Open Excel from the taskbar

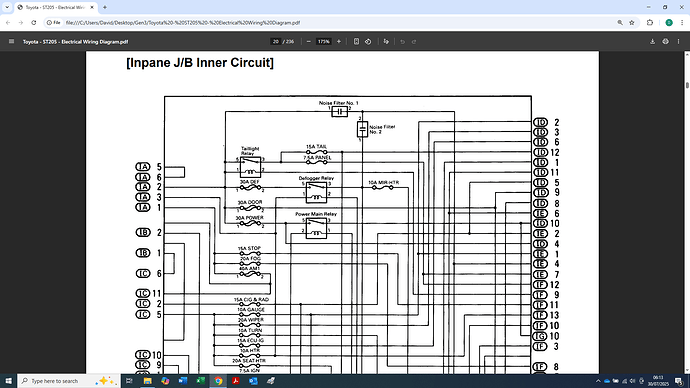tap(201, 381)
